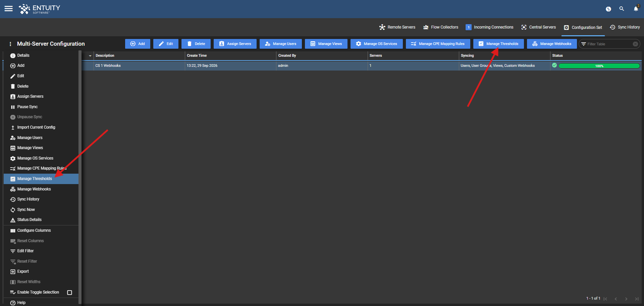Image resolution: width=644 pixels, height=306 pixels.
Task: Go to the previous results page
Action: [x=616, y=299]
